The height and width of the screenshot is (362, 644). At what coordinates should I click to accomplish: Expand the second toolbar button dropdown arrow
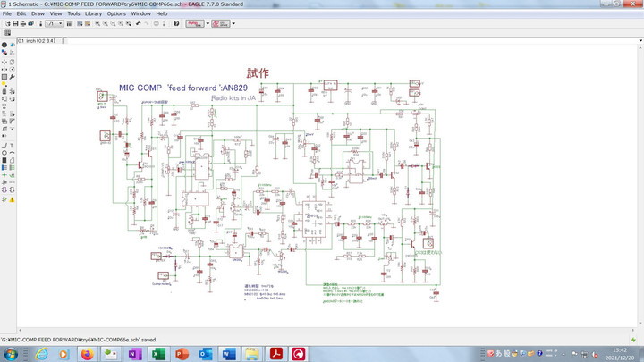point(233,23)
